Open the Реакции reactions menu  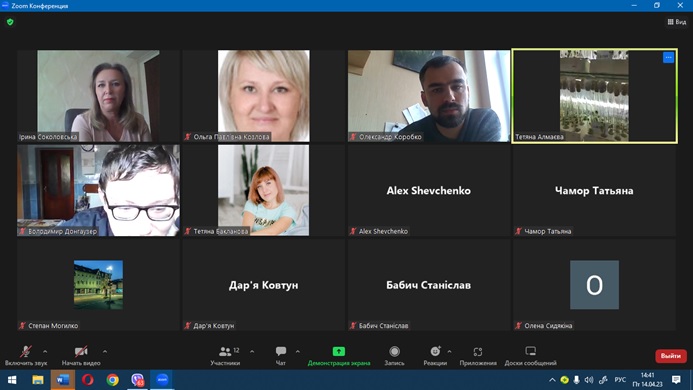(435, 356)
